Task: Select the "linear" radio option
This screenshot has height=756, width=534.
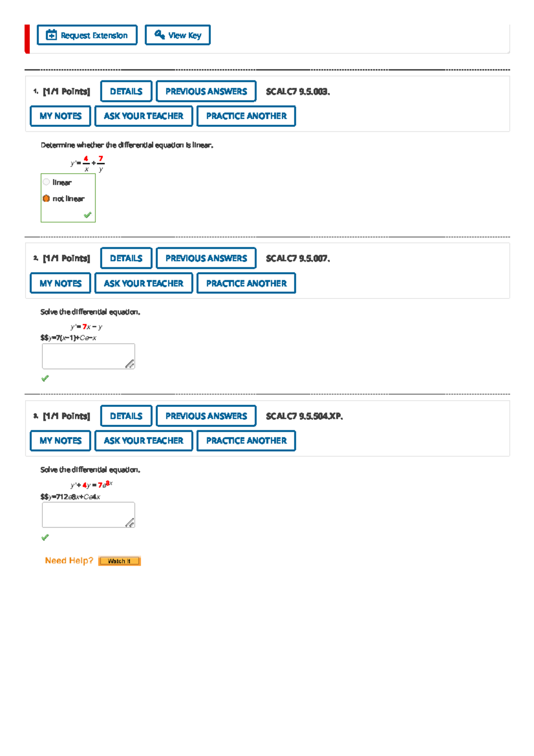Action: point(46,182)
